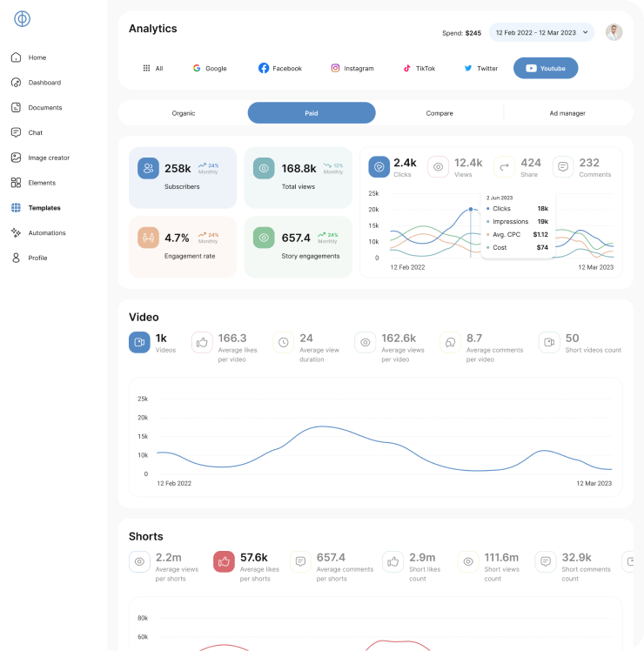Click the Profile person icon
Image resolution: width=644 pixels, height=651 pixels.
pos(16,258)
